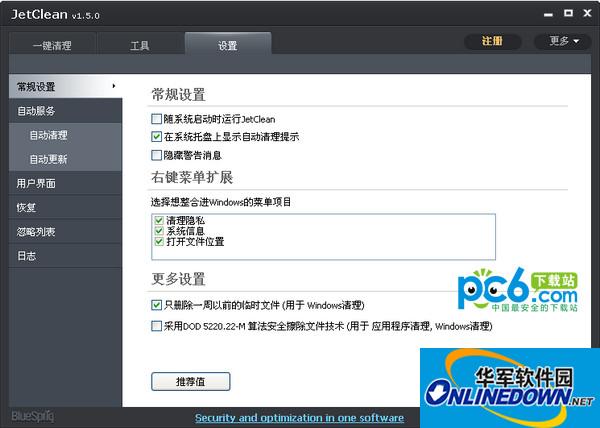Select 常规设置 in the sidebar

pyautogui.click(x=65, y=86)
